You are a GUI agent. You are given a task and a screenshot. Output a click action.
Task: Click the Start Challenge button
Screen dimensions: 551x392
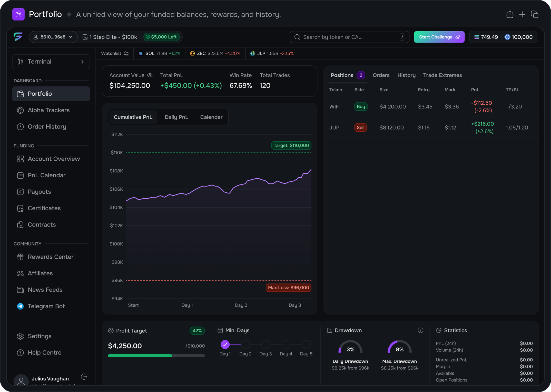(x=439, y=37)
